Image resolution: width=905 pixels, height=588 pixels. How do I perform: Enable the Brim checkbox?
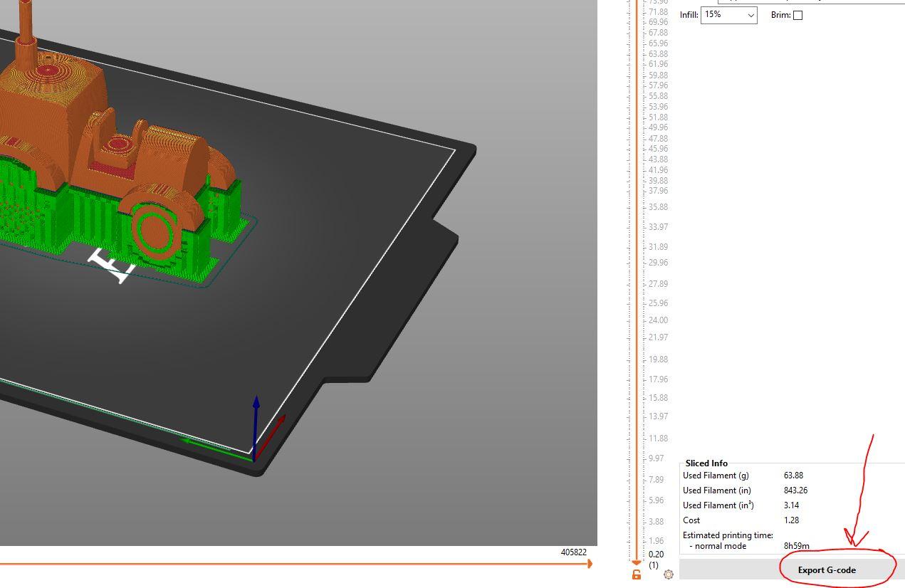[x=797, y=15]
